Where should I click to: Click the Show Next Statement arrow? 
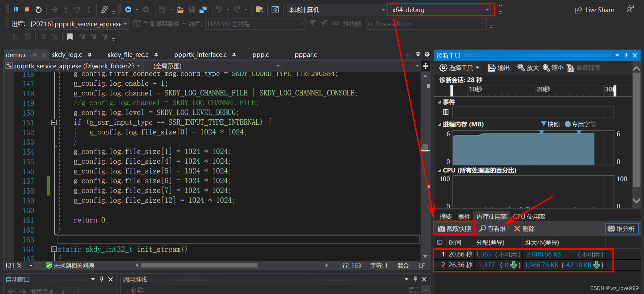click(54, 9)
